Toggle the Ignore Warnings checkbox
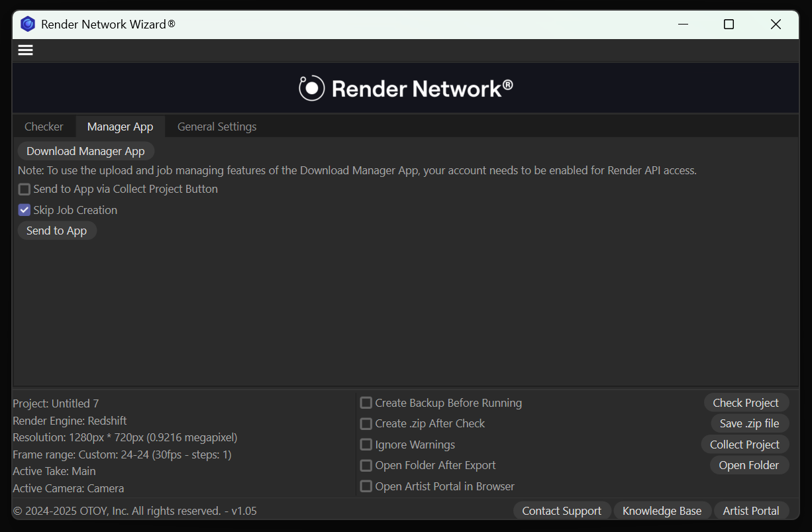This screenshot has height=532, width=812. click(366, 445)
